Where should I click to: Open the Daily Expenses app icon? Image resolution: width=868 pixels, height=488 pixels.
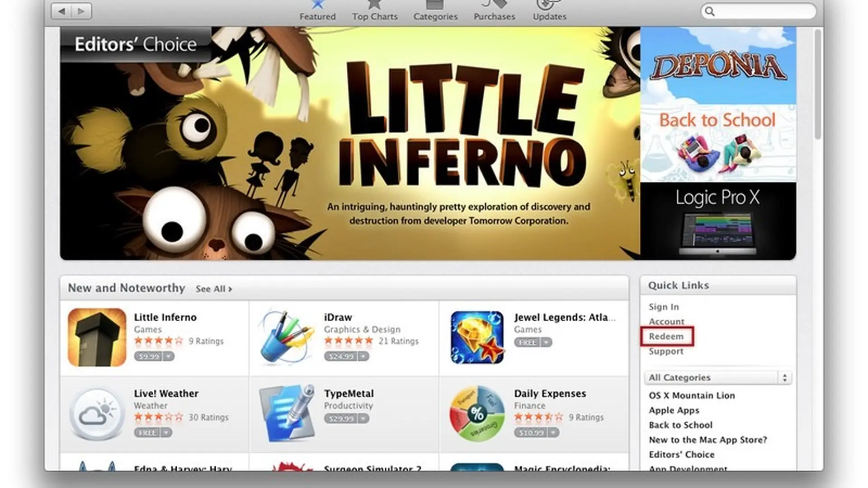click(476, 413)
